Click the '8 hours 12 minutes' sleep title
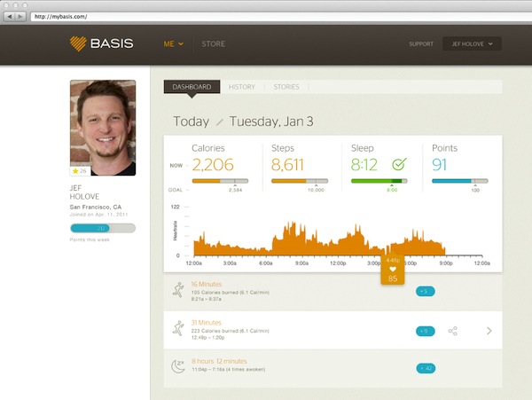 [x=219, y=361]
